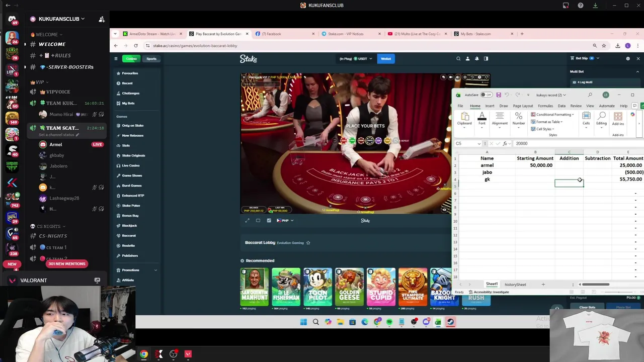Click the Stake search magnifier icon
The image size is (644, 362).
coord(458,59)
